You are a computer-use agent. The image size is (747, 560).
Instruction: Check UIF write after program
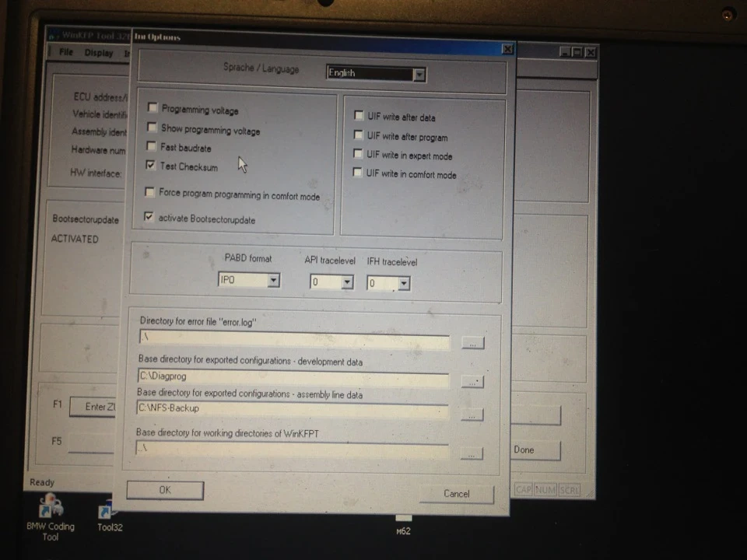click(x=358, y=135)
